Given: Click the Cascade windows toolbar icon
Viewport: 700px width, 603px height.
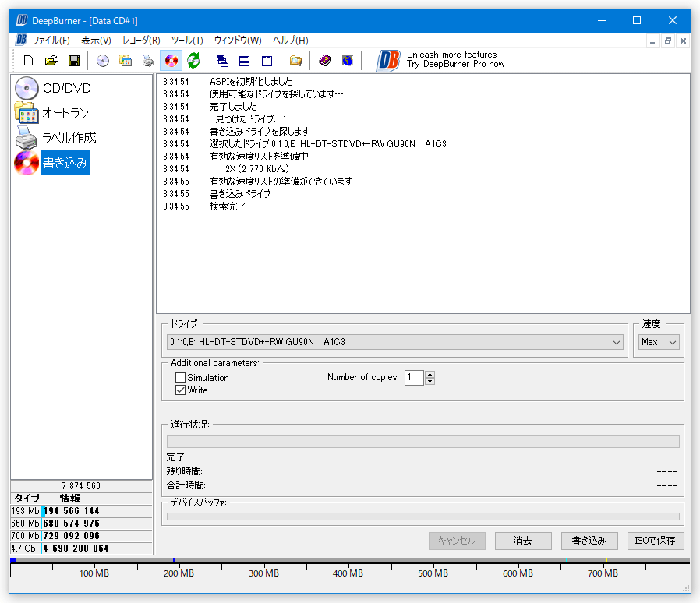Looking at the screenshot, I should [x=222, y=61].
